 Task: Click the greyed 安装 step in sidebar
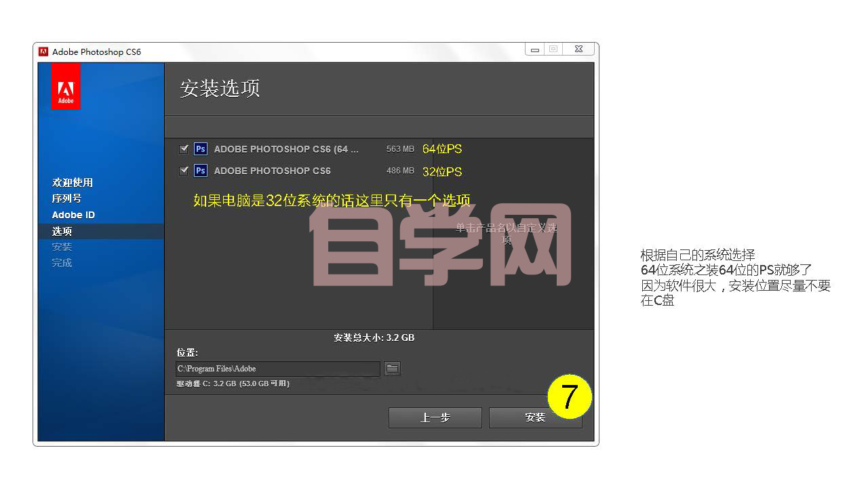click(x=62, y=247)
